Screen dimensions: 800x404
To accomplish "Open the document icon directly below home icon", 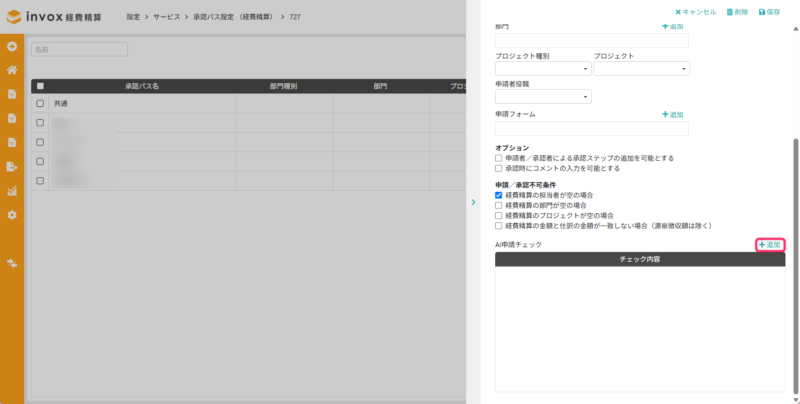I will [12, 94].
